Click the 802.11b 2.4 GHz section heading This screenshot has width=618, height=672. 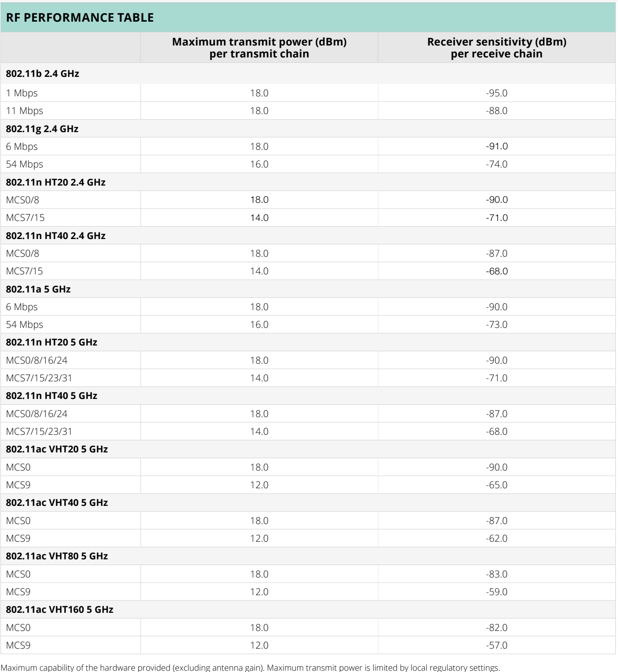pos(42,74)
